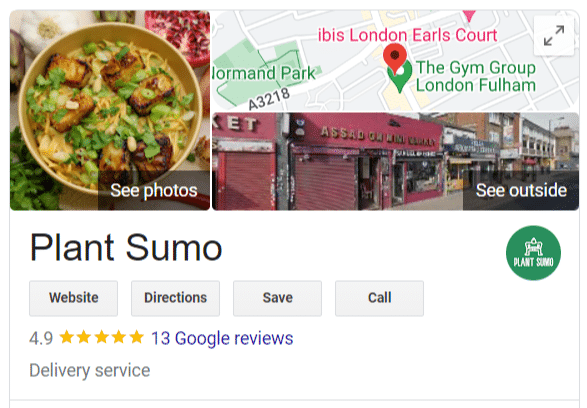Save Plant Sumo to your list
Viewport: 587px width, 408px height.
277,298
